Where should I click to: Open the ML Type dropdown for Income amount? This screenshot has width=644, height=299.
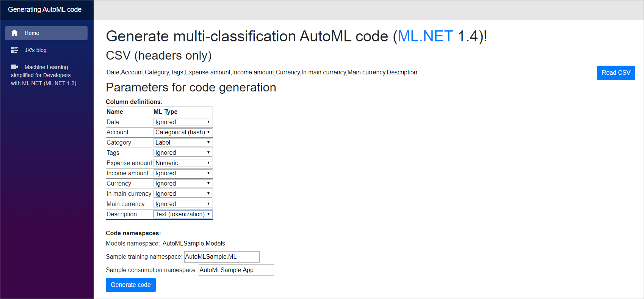click(x=183, y=173)
